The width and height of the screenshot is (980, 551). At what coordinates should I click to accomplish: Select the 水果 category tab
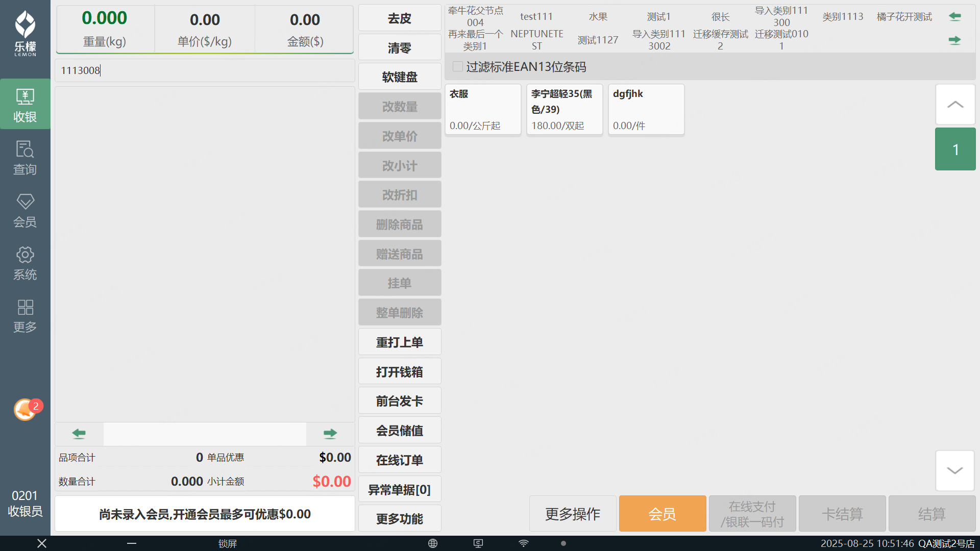tap(598, 17)
